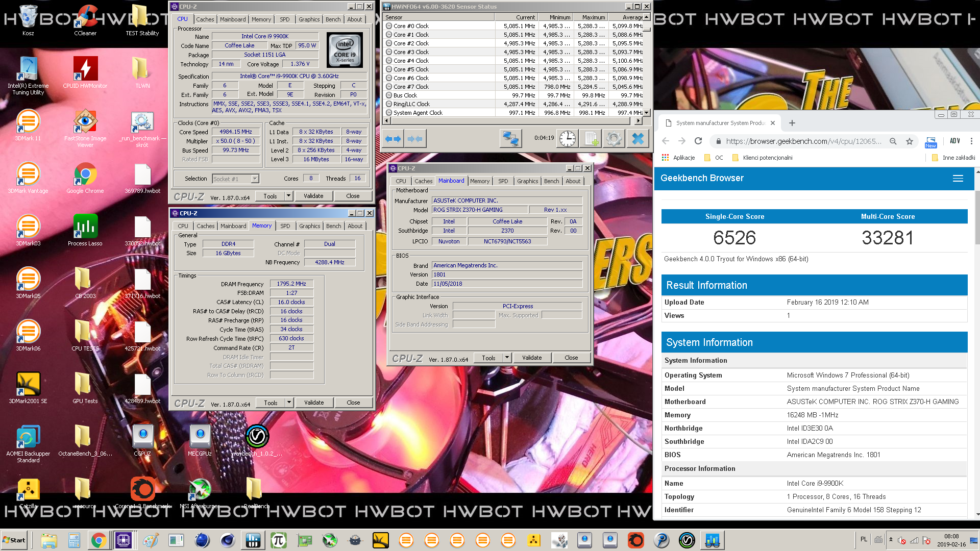Open Intel Extreme Tuning Utility desktop icon
The image size is (980, 551).
[28, 76]
